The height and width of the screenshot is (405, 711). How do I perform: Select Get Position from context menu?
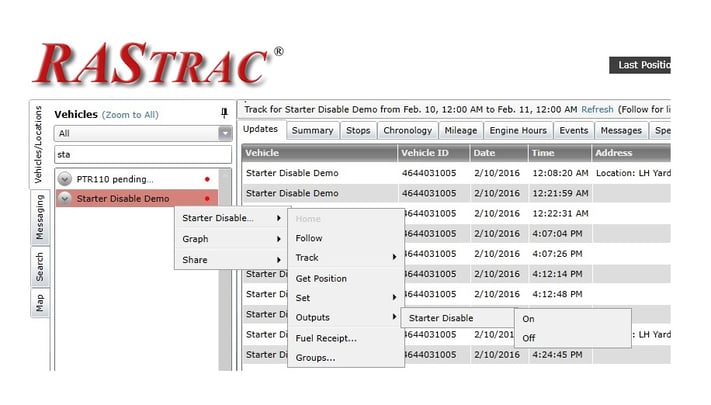321,278
